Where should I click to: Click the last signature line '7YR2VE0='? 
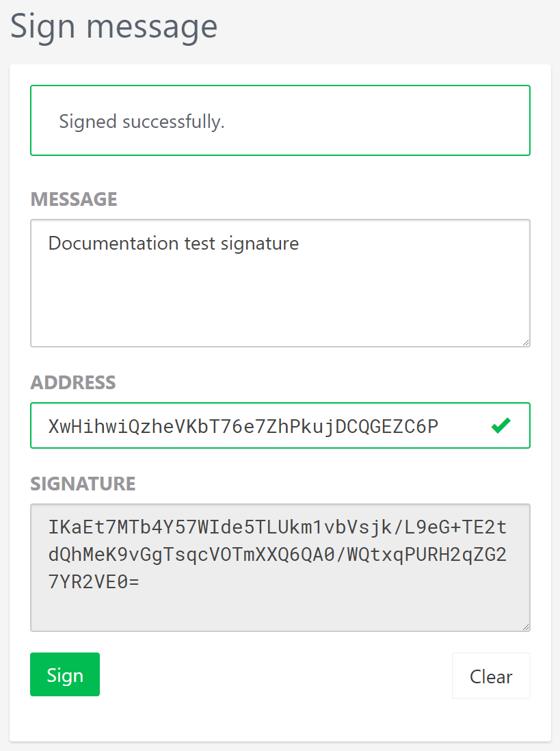94,582
